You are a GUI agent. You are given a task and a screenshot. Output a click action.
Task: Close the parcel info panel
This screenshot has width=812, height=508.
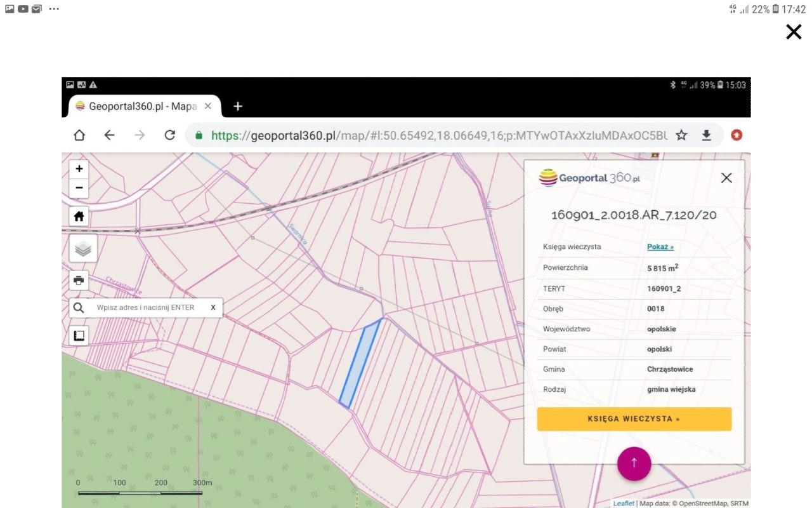[726, 178]
